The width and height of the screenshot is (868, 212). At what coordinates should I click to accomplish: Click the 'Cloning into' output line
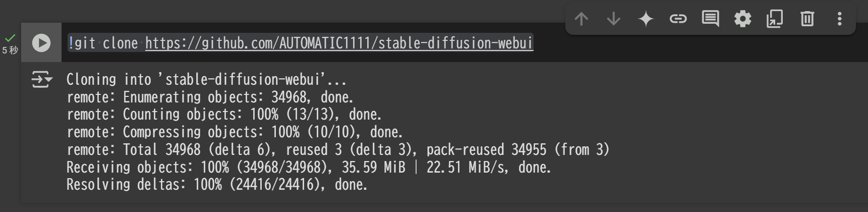[x=207, y=79]
